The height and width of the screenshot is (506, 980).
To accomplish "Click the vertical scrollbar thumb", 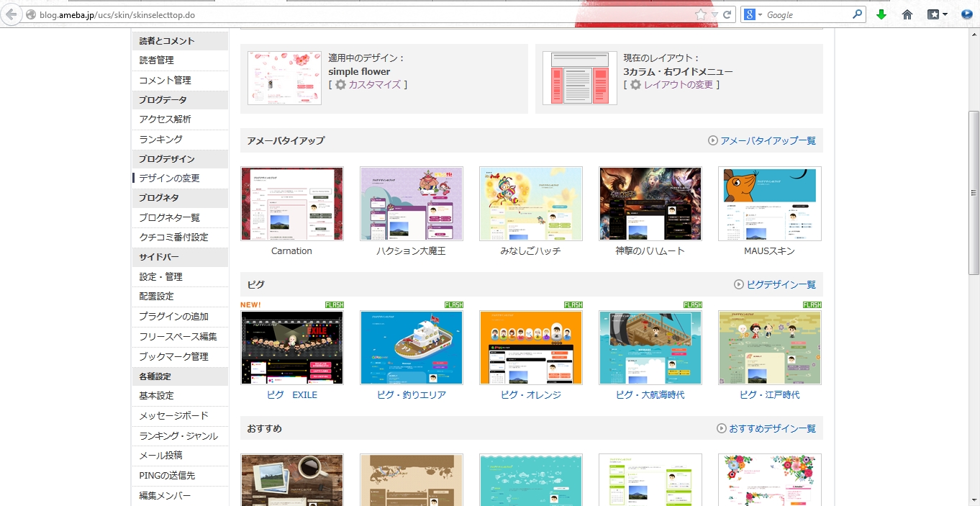I will [x=974, y=192].
